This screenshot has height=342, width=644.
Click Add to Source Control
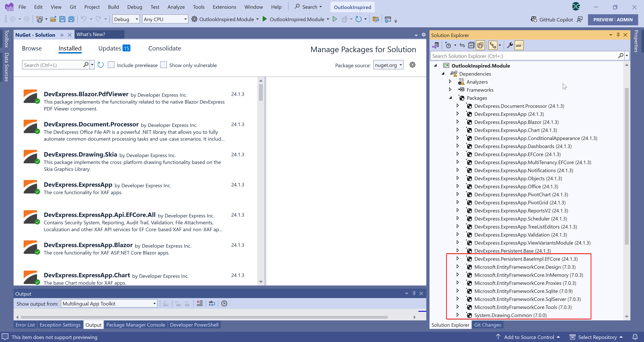(x=528, y=337)
